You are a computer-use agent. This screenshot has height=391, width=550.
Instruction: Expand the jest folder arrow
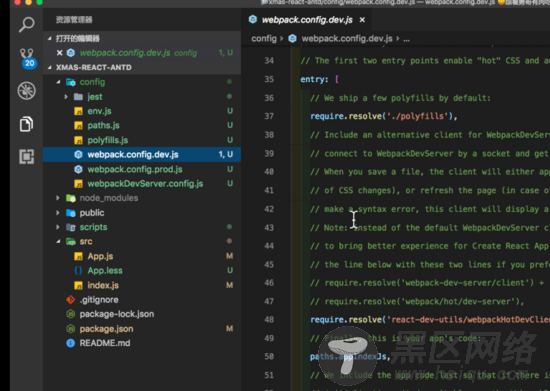66,97
